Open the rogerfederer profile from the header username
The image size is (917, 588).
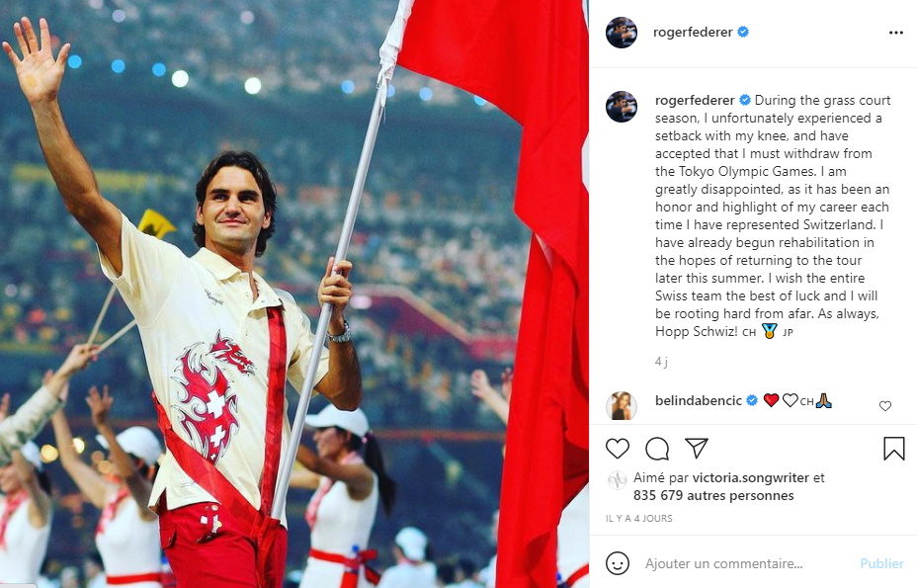(x=693, y=33)
